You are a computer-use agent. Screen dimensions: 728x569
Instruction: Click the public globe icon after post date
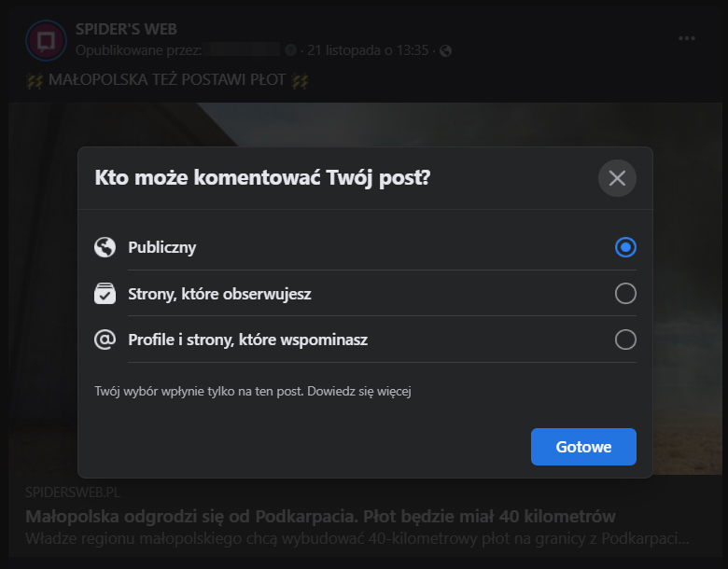pyautogui.click(x=445, y=50)
